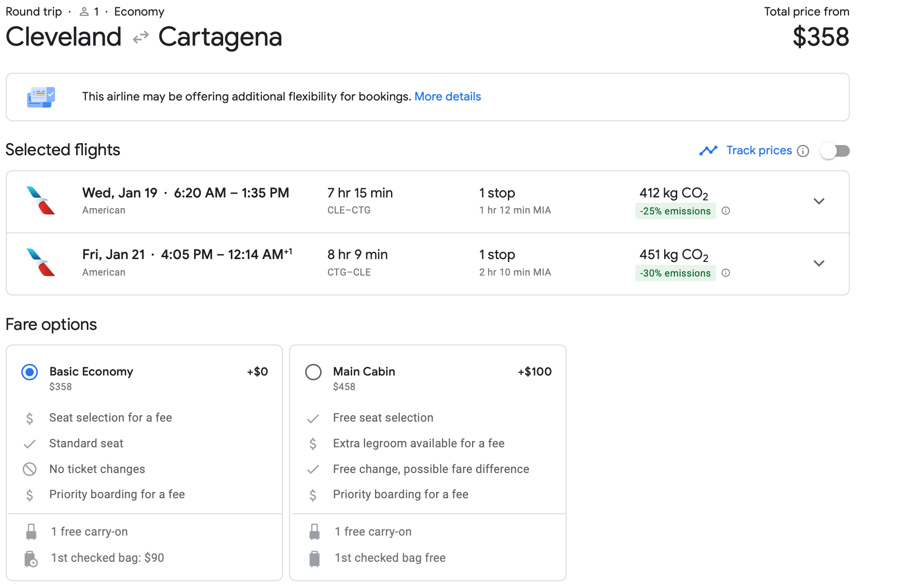Select the Basic Economy radio button
Image resolution: width=911 pixels, height=588 pixels.
click(30, 372)
